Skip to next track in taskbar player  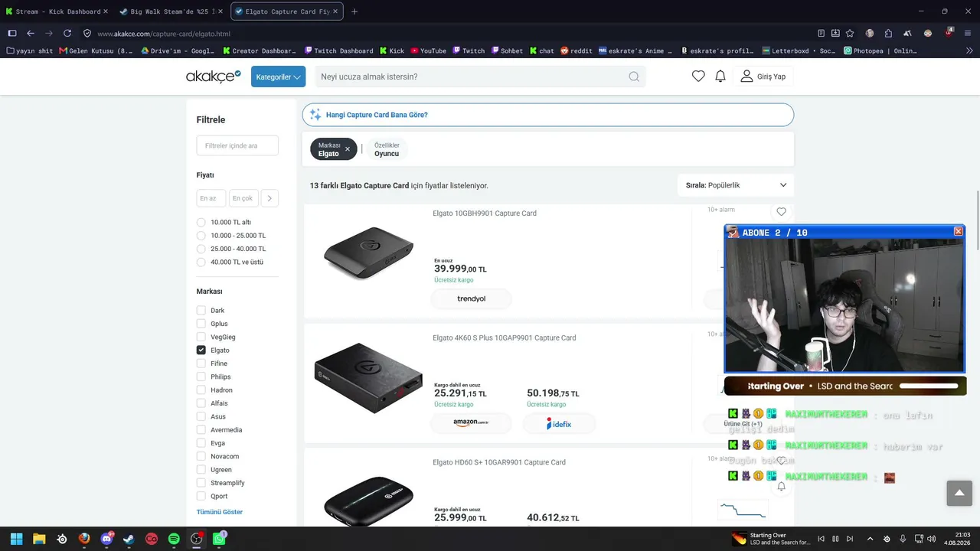click(850, 539)
